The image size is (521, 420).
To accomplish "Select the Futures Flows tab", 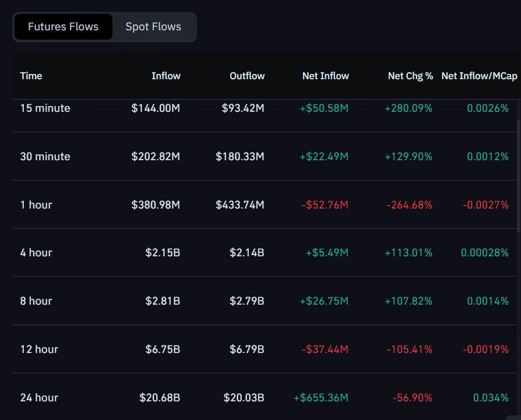I will pos(63,26).
